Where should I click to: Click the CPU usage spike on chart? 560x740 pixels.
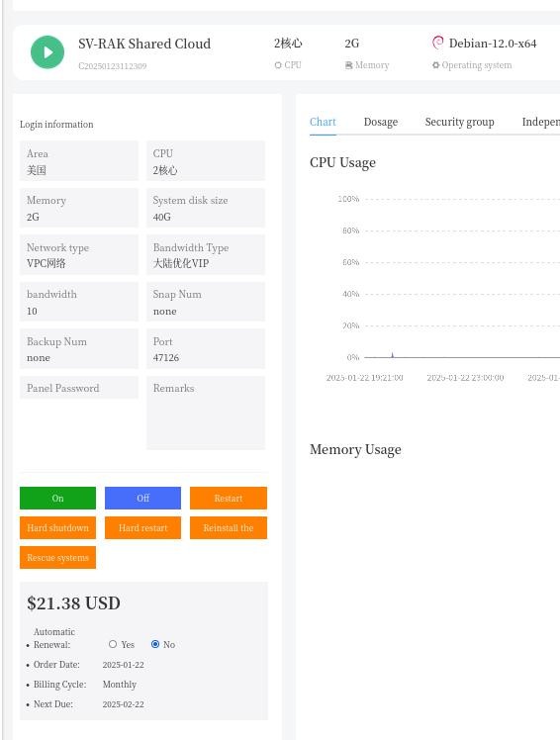(x=392, y=355)
